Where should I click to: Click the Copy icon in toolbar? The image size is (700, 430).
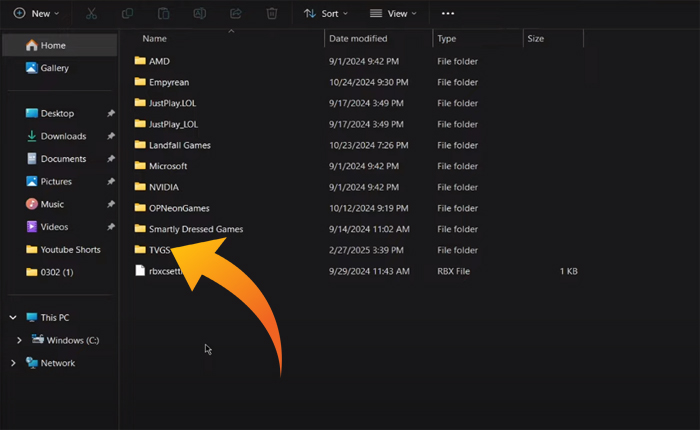127,14
